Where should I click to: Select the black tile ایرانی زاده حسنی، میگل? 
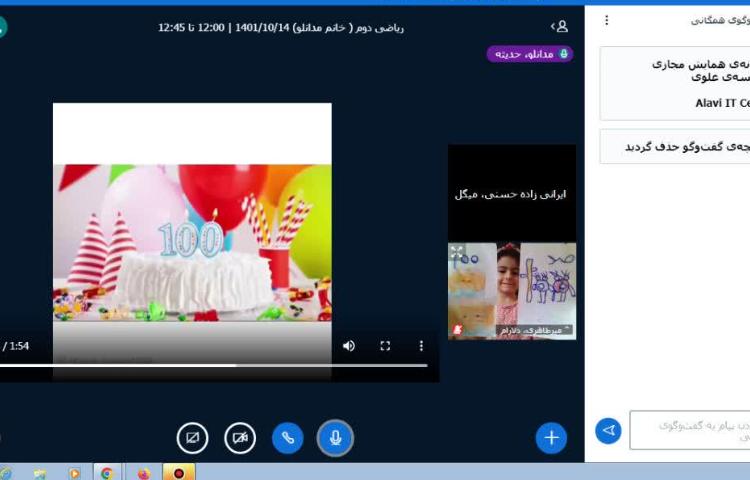pos(512,194)
